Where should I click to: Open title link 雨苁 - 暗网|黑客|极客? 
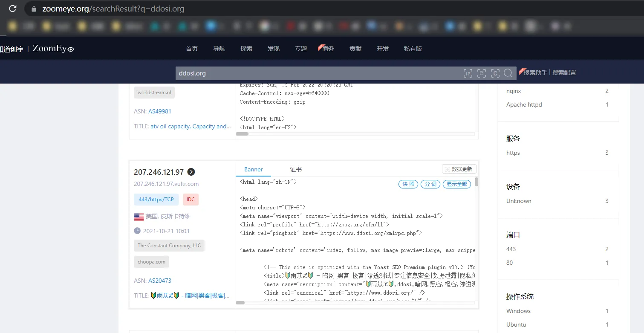(190, 295)
